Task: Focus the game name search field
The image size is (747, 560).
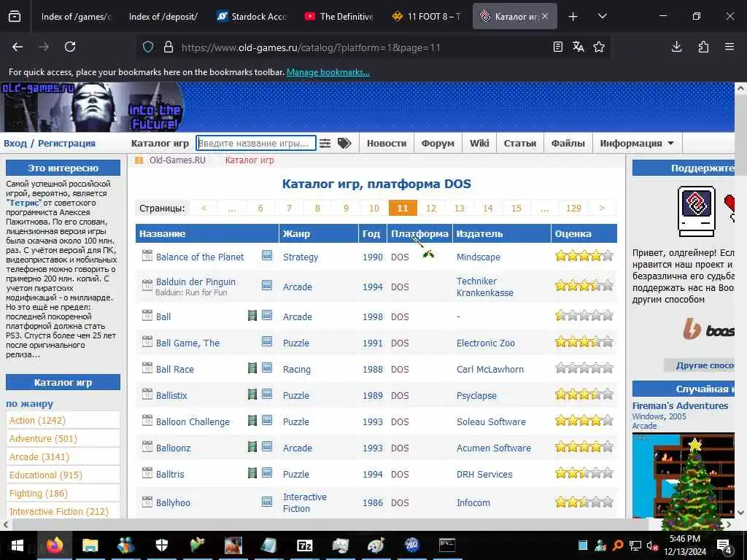Action: [256, 144]
